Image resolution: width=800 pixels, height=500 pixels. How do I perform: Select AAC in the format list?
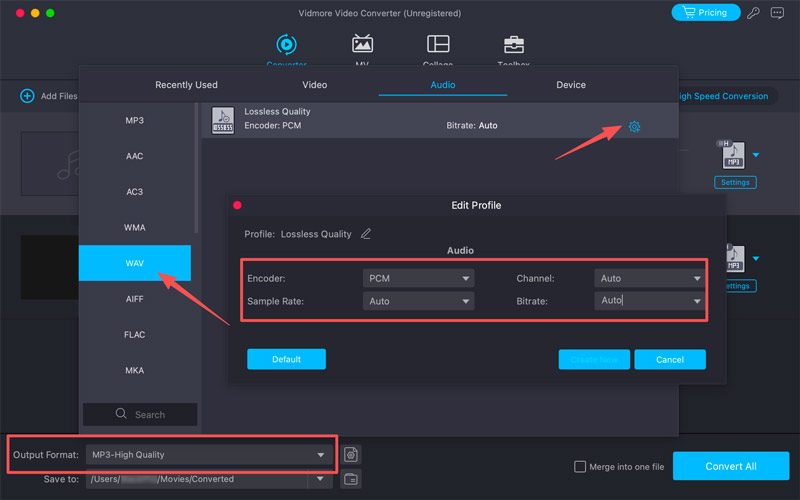135,156
